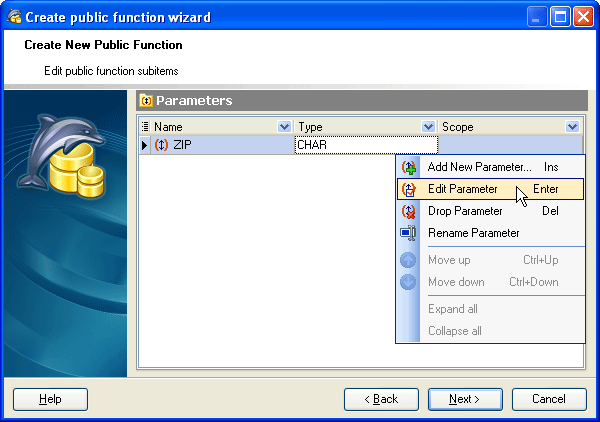
Task: Click the Drop Parameter icon
Action: coord(408,211)
